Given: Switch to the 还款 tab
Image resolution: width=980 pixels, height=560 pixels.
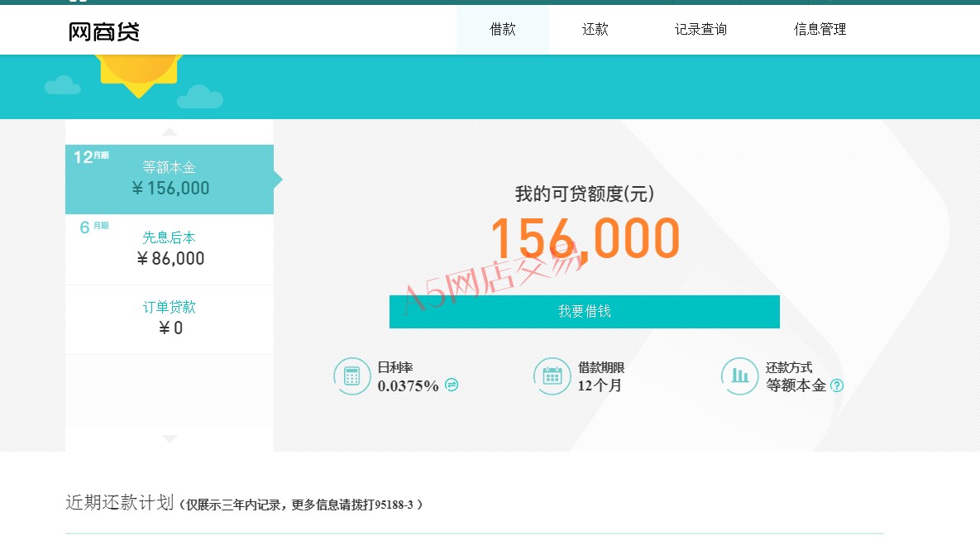Looking at the screenshot, I should pyautogui.click(x=595, y=30).
